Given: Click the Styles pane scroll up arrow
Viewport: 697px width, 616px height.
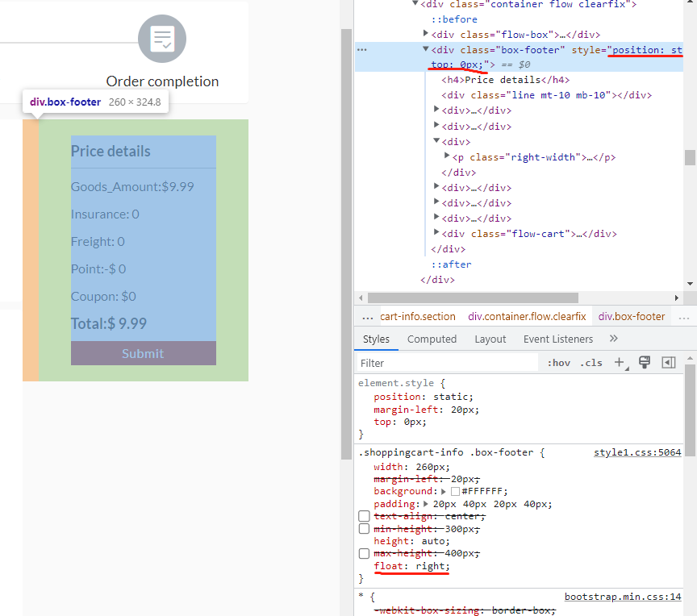Looking at the screenshot, I should point(690,358).
